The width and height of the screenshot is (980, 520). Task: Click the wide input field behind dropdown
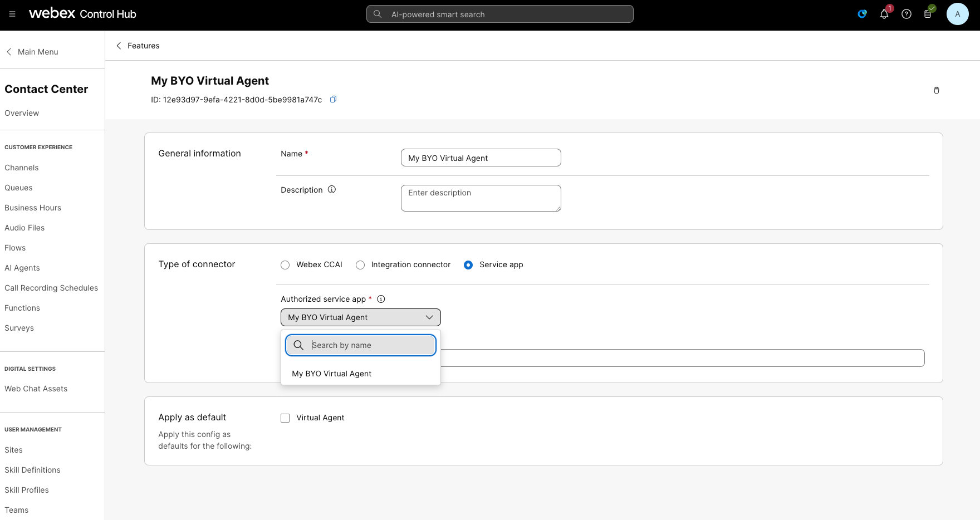tap(682, 358)
